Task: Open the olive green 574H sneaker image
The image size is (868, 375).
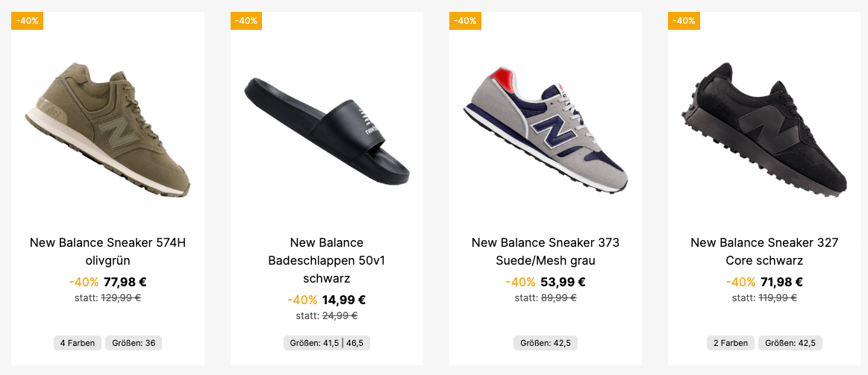Action: [107, 128]
